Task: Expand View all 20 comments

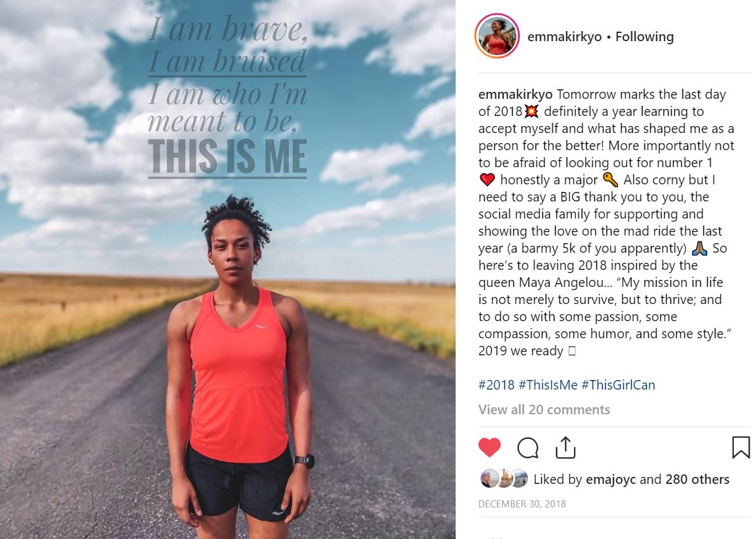Action: point(544,410)
